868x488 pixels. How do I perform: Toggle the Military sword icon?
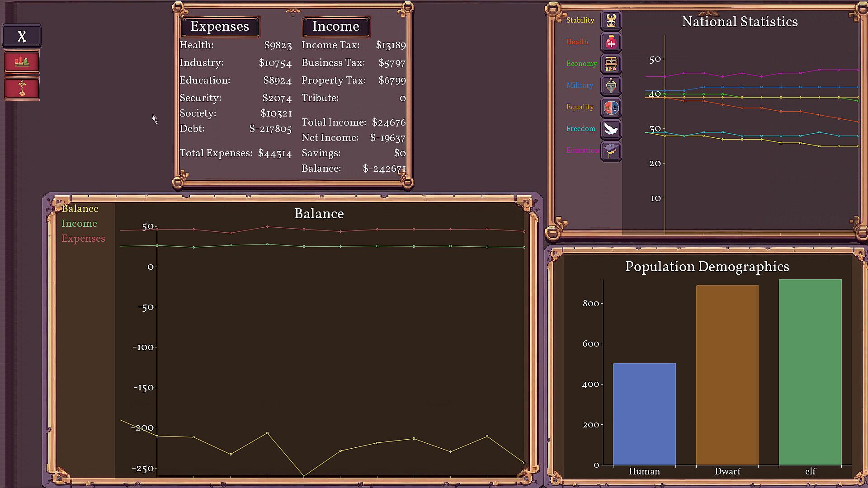click(x=611, y=86)
